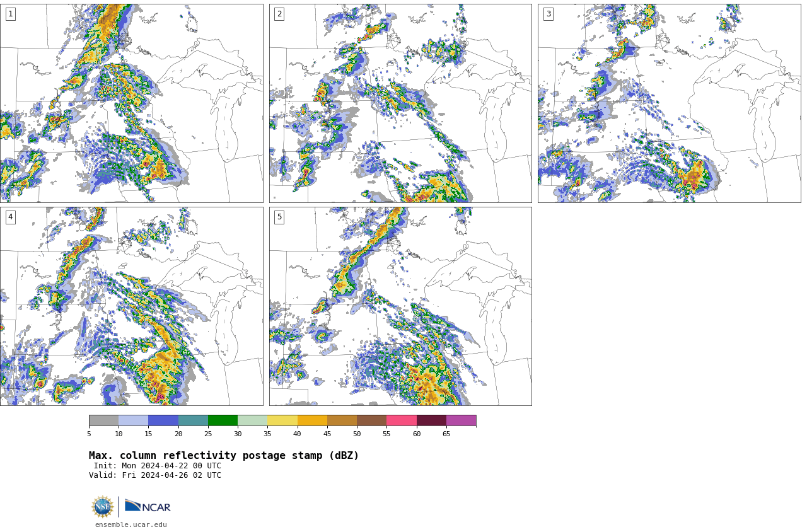Viewport: 807px width, 532px height.
Task: Click the colorbar tick label 20
Action: pyautogui.click(x=178, y=434)
